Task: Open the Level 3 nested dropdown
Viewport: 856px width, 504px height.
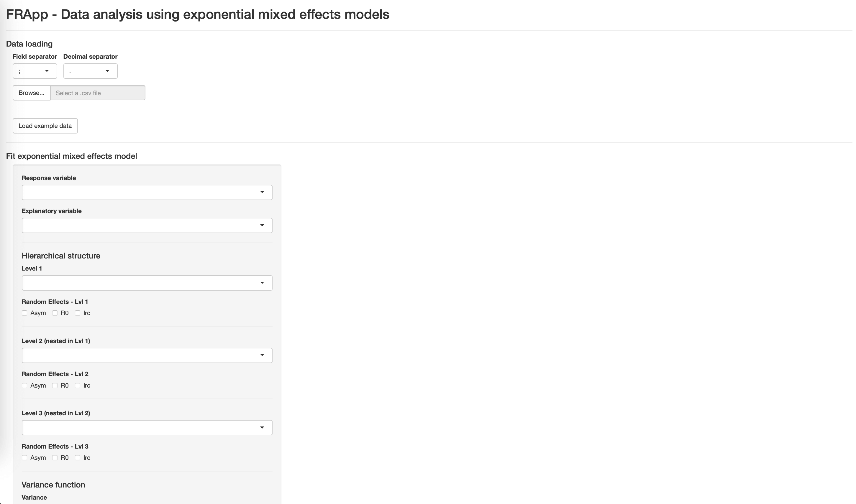Action: [147, 427]
